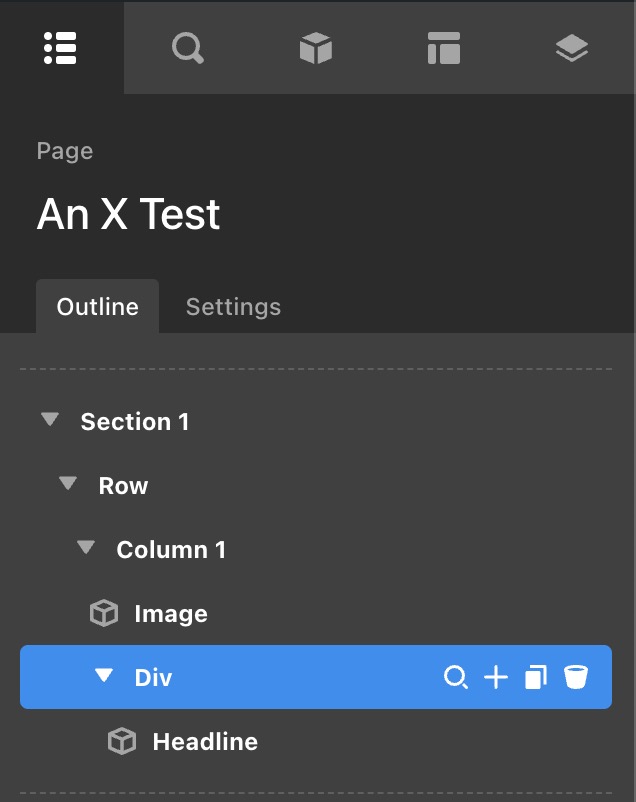Select the Outline tab

(x=97, y=306)
